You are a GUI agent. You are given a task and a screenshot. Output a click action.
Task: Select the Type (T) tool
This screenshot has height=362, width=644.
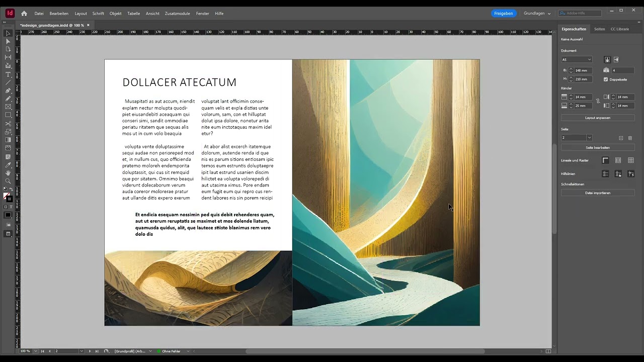pos(8,74)
